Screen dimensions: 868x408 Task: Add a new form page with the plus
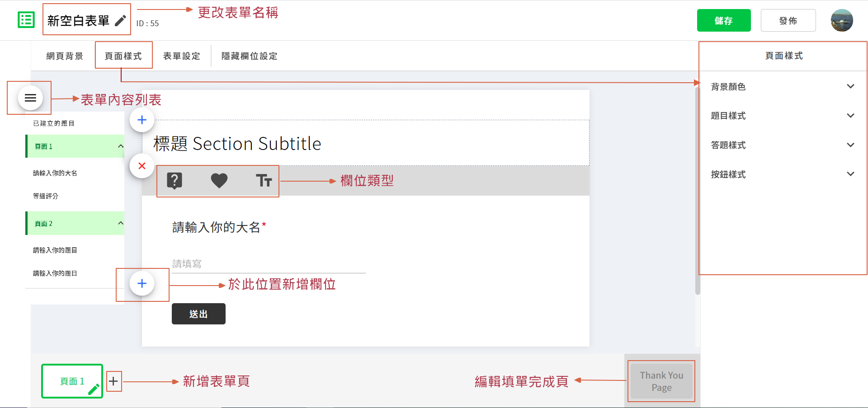pyautogui.click(x=113, y=381)
